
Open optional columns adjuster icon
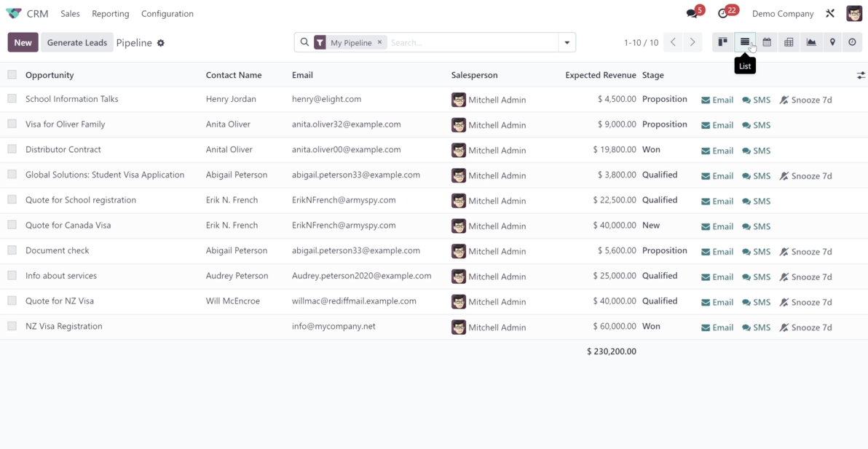pyautogui.click(x=861, y=75)
